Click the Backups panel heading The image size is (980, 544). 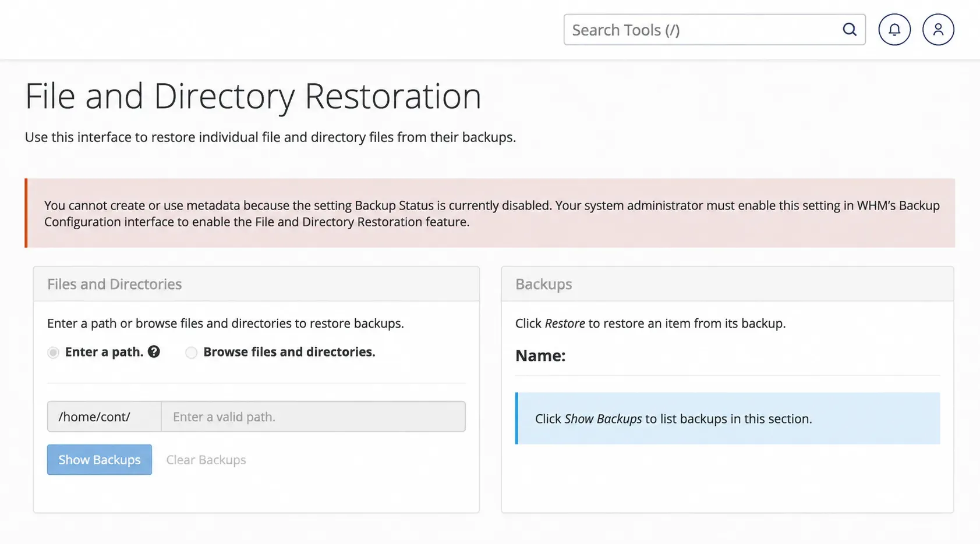(544, 284)
